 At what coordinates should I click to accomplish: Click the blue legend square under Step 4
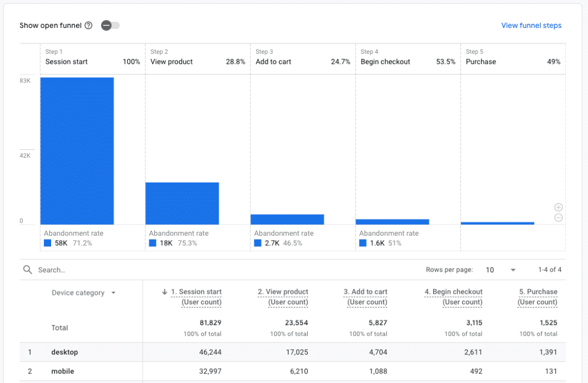(362, 243)
